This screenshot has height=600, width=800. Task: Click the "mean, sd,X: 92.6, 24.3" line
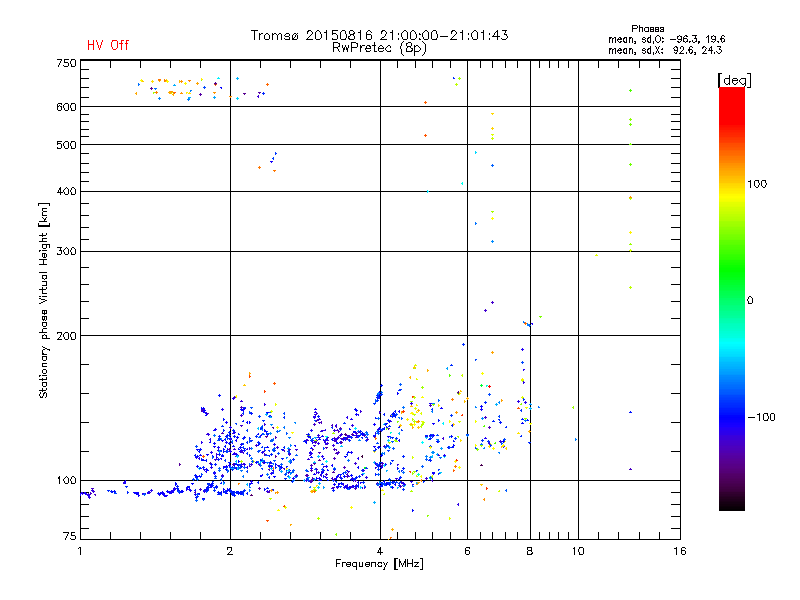tap(665, 50)
